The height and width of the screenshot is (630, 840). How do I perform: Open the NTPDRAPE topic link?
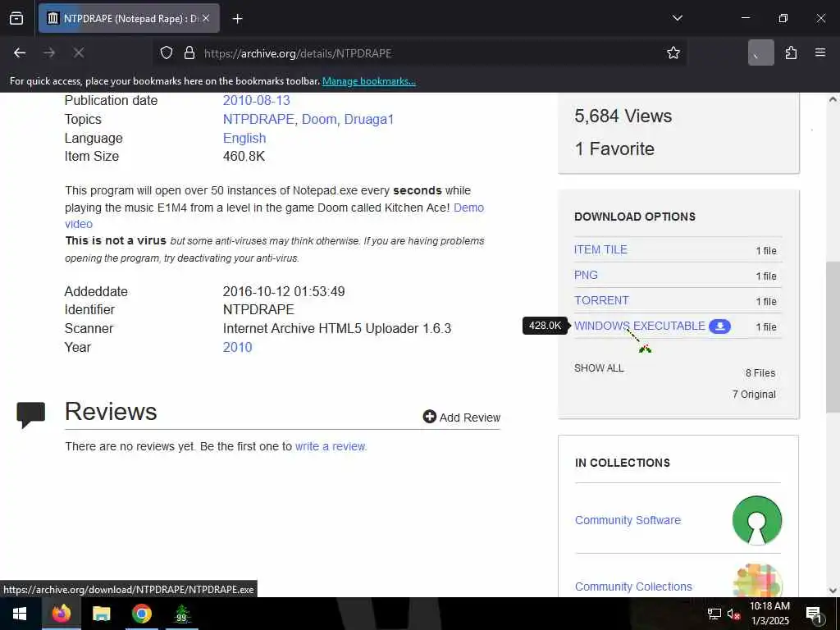click(x=259, y=120)
